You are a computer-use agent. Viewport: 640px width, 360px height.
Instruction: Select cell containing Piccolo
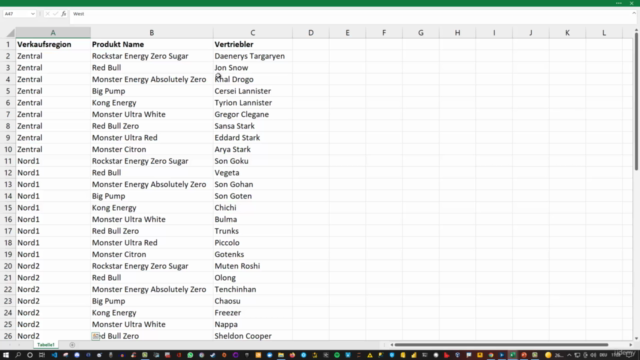[x=253, y=243]
